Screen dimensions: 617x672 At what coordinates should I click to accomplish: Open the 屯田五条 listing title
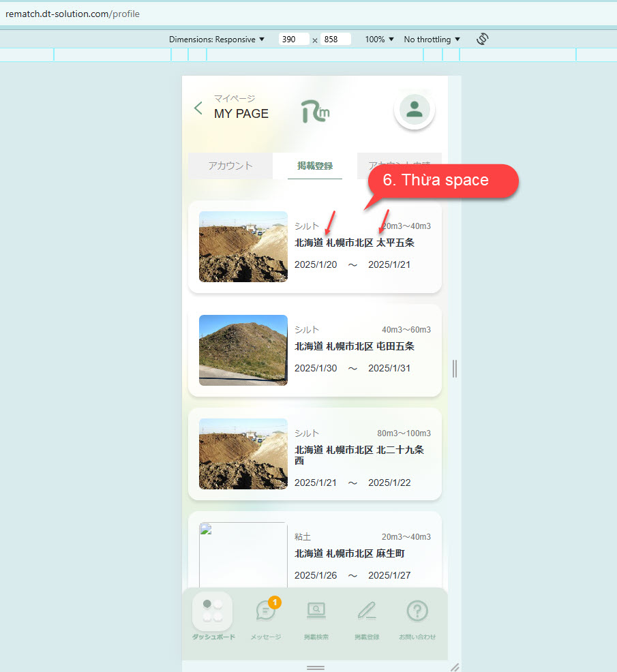[x=355, y=346]
